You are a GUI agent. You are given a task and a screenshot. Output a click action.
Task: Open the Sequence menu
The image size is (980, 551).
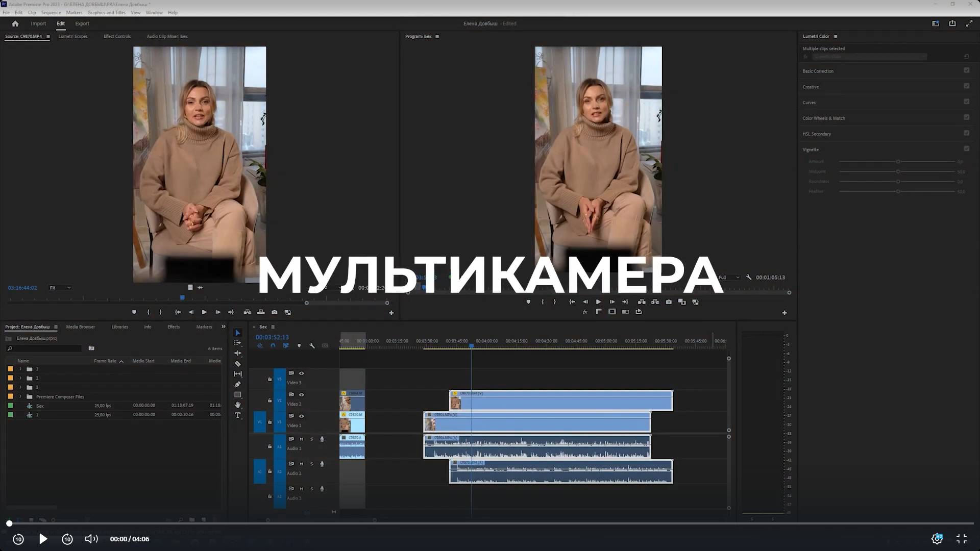[51, 12]
